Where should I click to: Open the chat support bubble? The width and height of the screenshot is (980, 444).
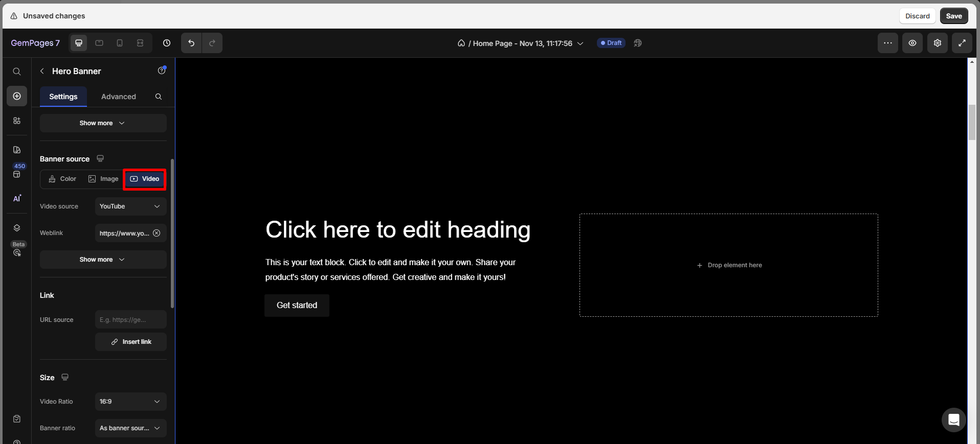953,420
